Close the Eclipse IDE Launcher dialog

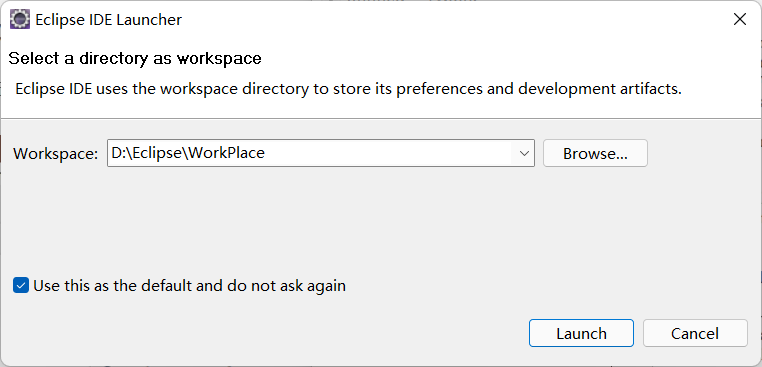pyautogui.click(x=740, y=19)
